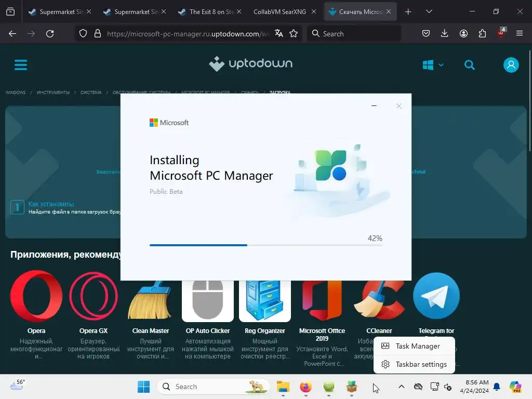
Task: Open the Windows platform selector dropdown
Action: coord(433,65)
